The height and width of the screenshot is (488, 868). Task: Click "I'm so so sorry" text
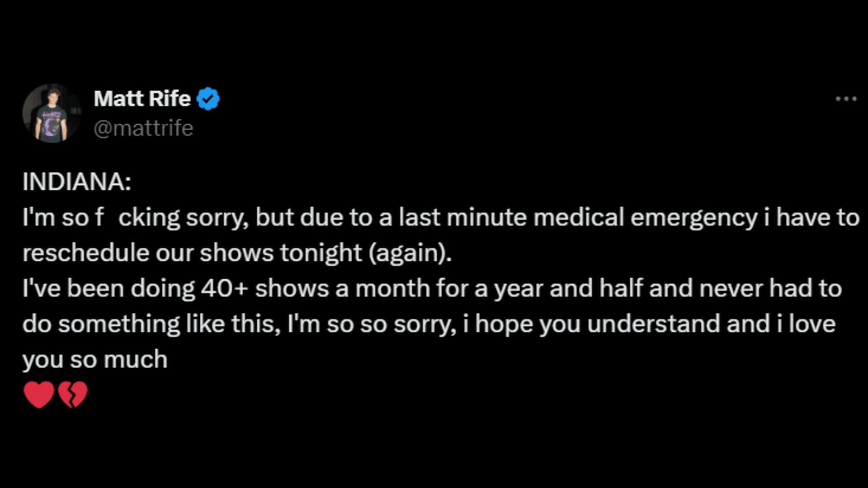[372, 324]
